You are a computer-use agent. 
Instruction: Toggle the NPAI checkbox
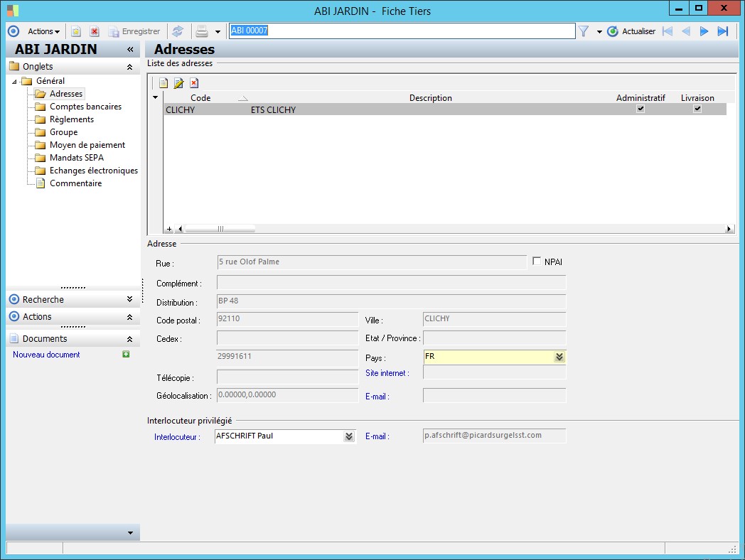[x=537, y=262]
